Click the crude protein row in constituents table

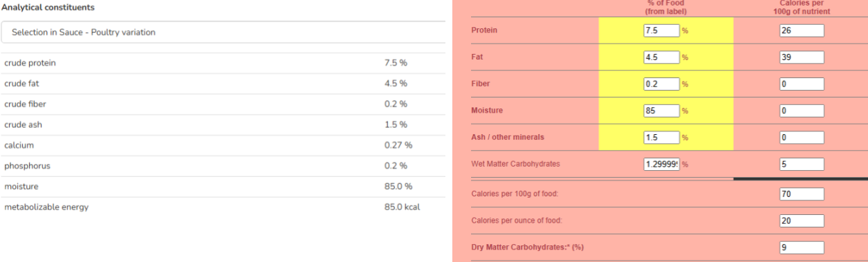coord(223,63)
